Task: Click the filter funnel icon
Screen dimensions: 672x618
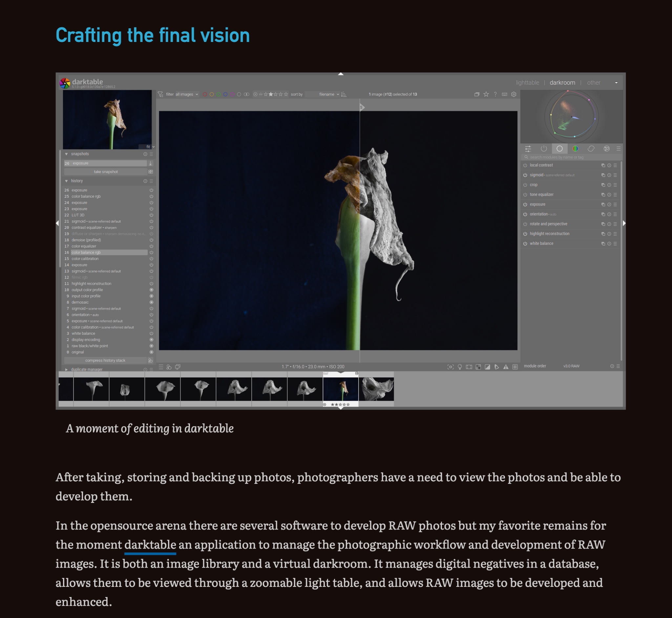Action: tap(161, 94)
